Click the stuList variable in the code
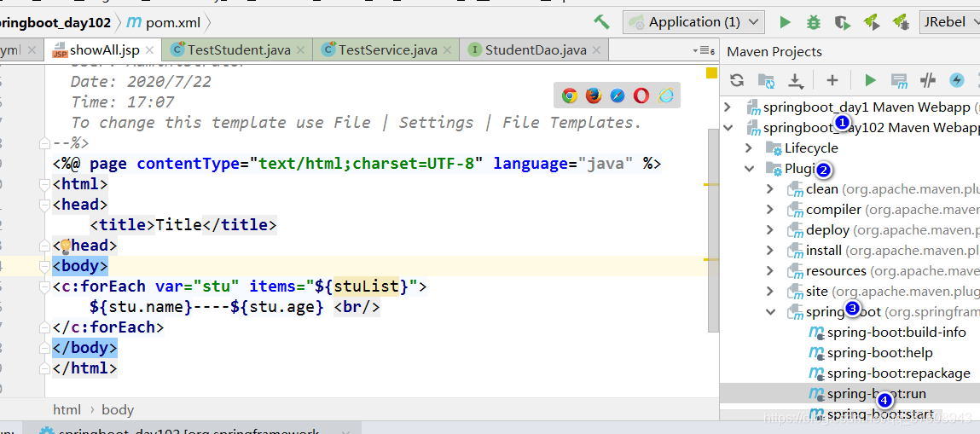980x434 pixels. [x=366, y=287]
